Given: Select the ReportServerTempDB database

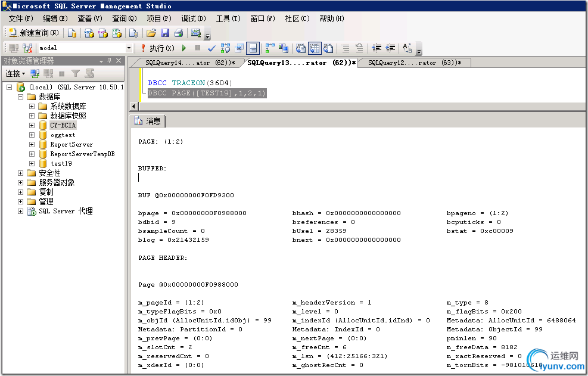Looking at the screenshot, I should [82, 154].
